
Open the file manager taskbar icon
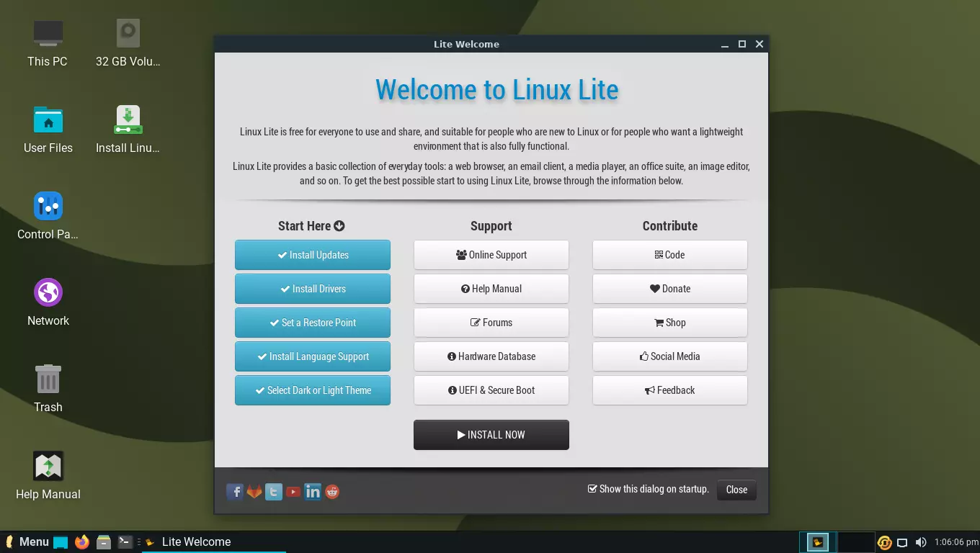click(104, 542)
